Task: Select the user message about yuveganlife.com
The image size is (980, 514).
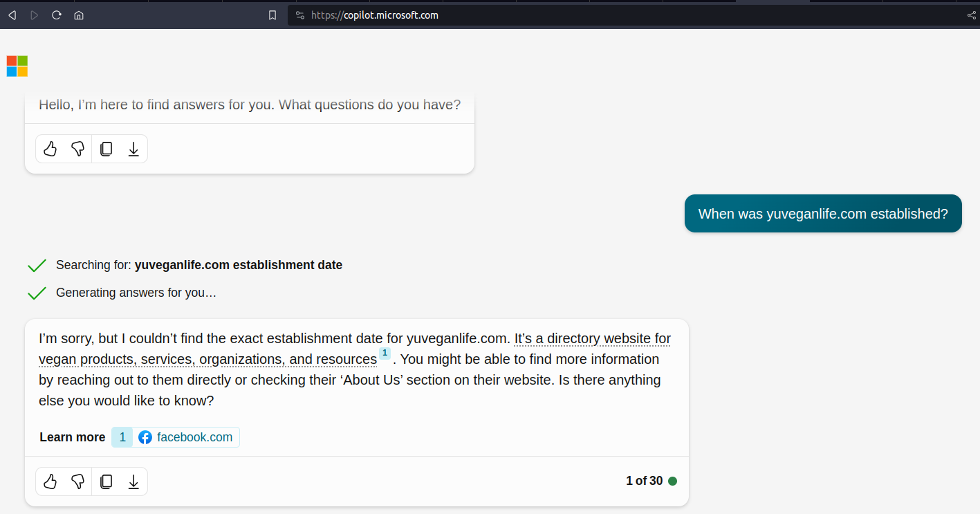Action: [823, 214]
